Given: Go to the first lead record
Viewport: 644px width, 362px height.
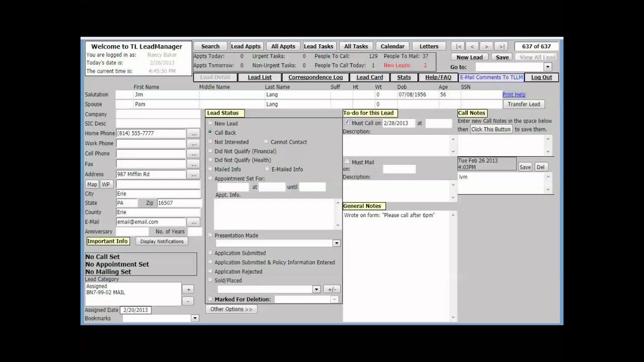Looking at the screenshot, I should (458, 46).
